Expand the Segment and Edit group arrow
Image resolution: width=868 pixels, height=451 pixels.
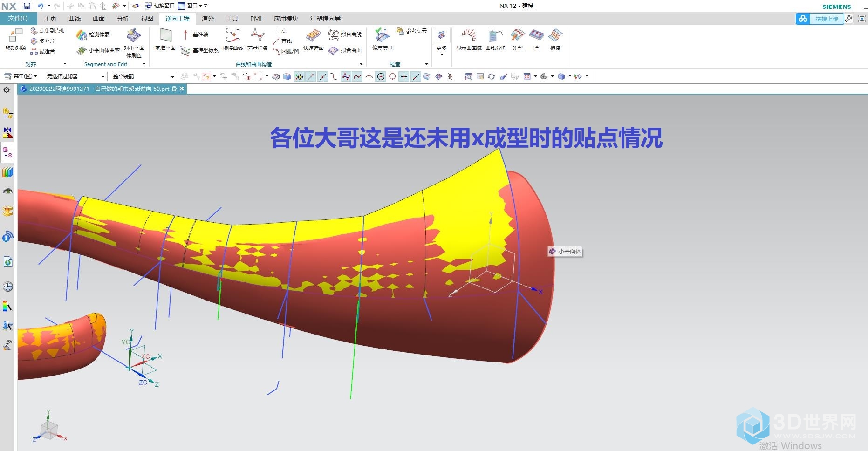pyautogui.click(x=144, y=64)
